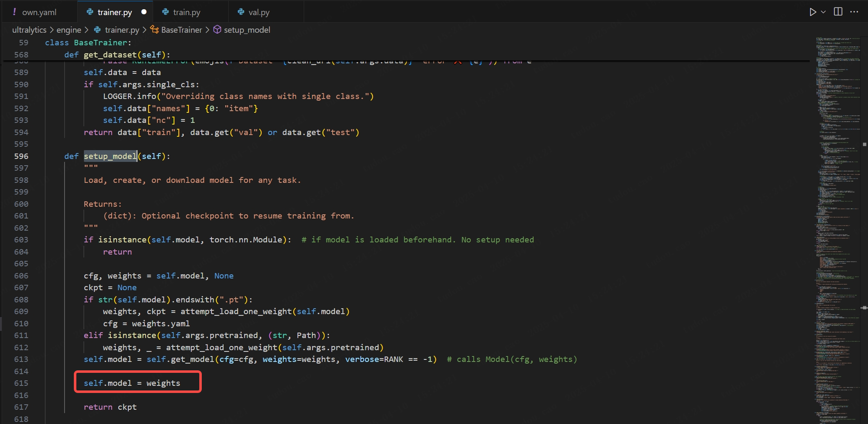This screenshot has height=424, width=868.
Task: Select engine in the breadcrumb
Action: click(x=69, y=30)
